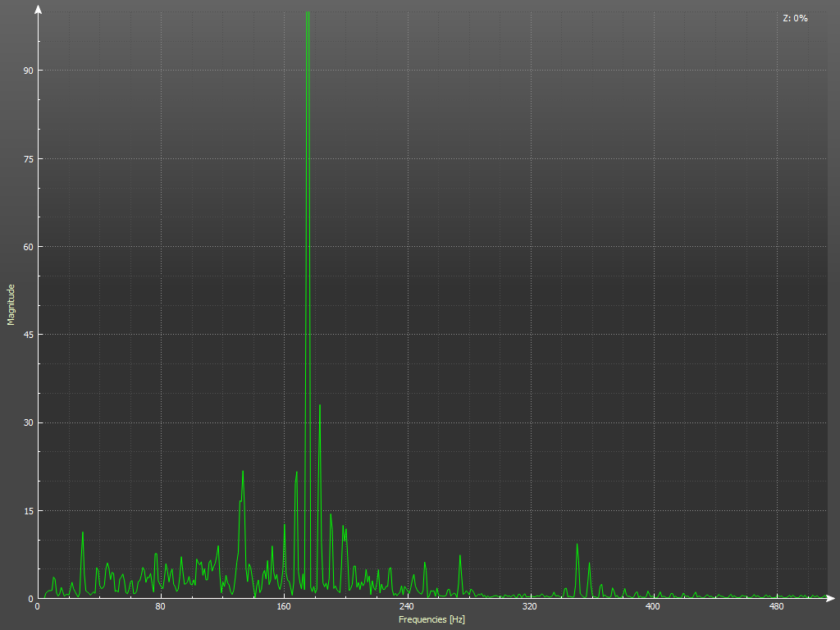840x630 pixels.
Task: Click the arrowhead atop the magnitude axis
Action: 38,9
